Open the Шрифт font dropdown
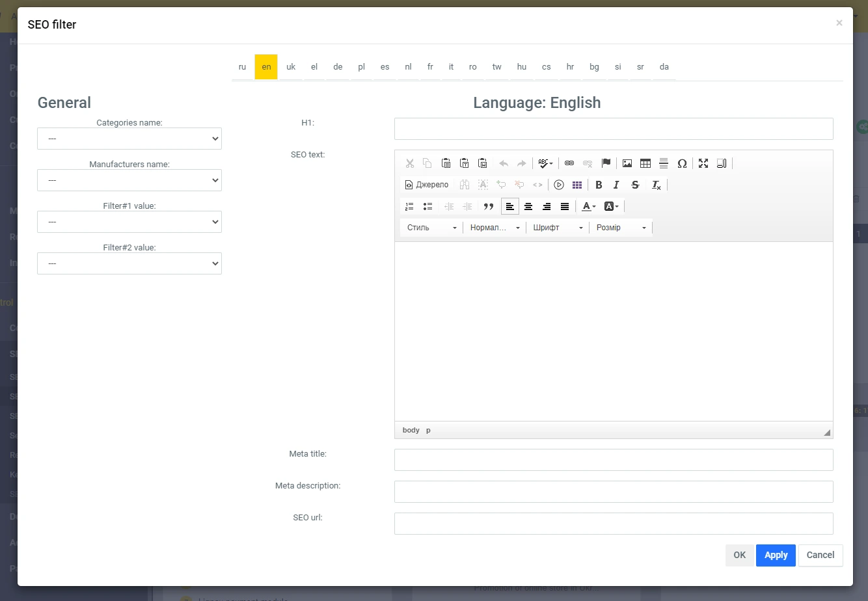Screen dimensions: 868x601 coord(558,228)
